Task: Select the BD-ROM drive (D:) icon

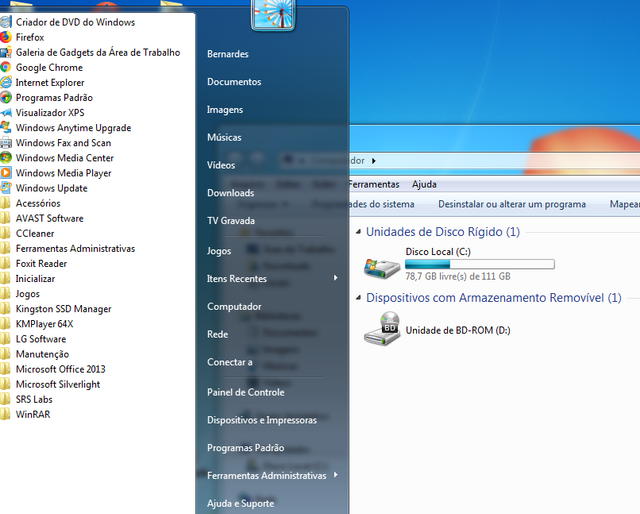Action: tap(382, 329)
